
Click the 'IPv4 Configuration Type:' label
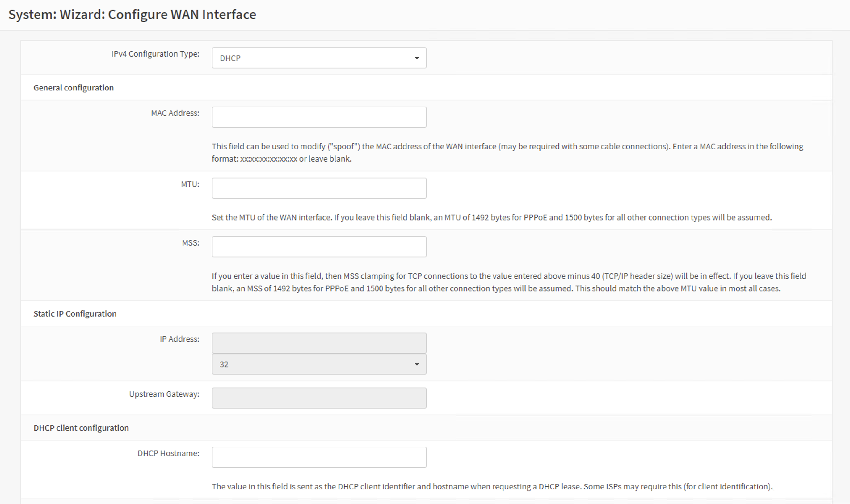coord(155,54)
